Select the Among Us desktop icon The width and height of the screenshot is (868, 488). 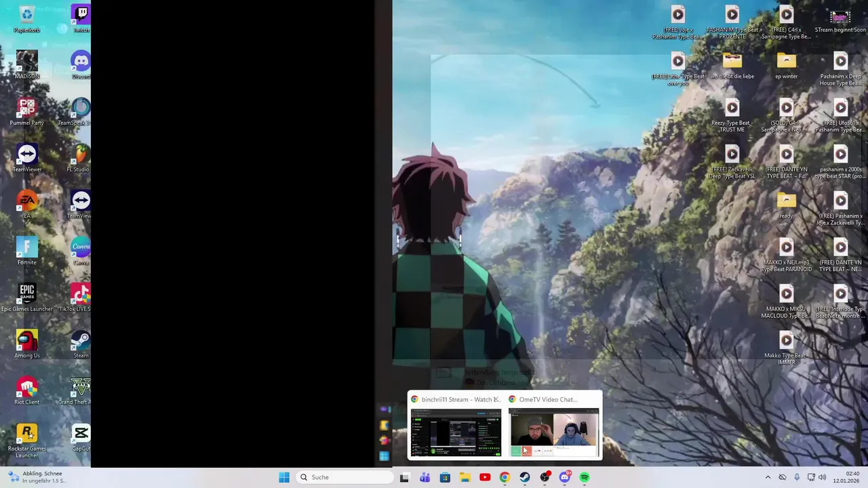coord(27,344)
